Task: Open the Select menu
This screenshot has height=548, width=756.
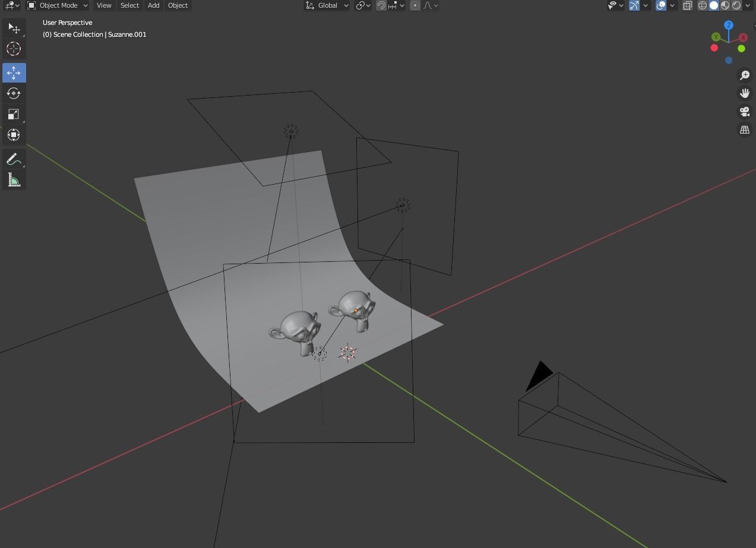Action: pyautogui.click(x=129, y=5)
